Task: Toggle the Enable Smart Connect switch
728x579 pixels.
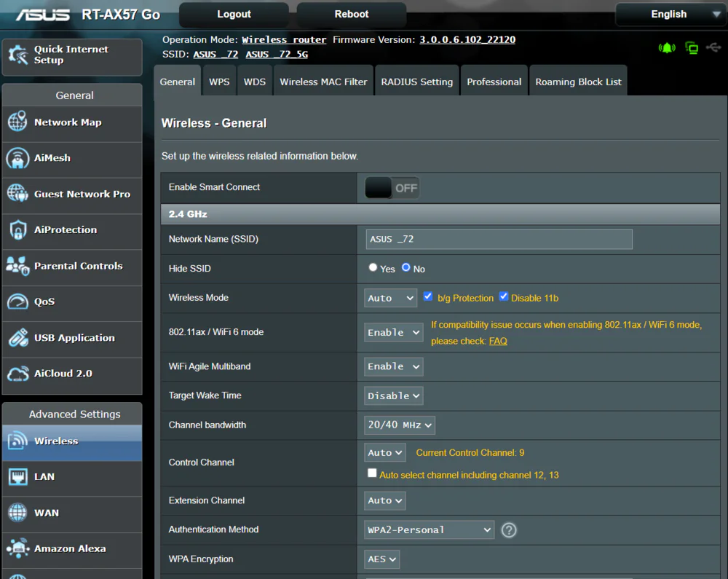Action: pyautogui.click(x=392, y=188)
